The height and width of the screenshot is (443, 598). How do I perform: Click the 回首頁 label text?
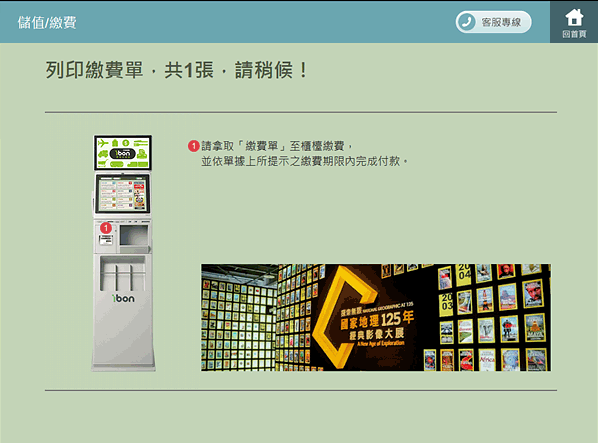point(574,34)
